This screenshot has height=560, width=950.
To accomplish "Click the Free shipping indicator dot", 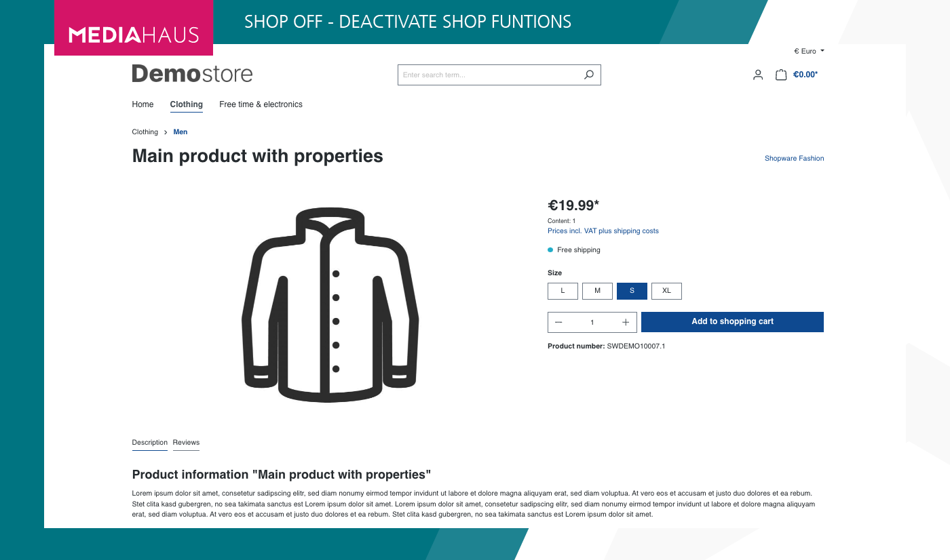I will [x=550, y=249].
